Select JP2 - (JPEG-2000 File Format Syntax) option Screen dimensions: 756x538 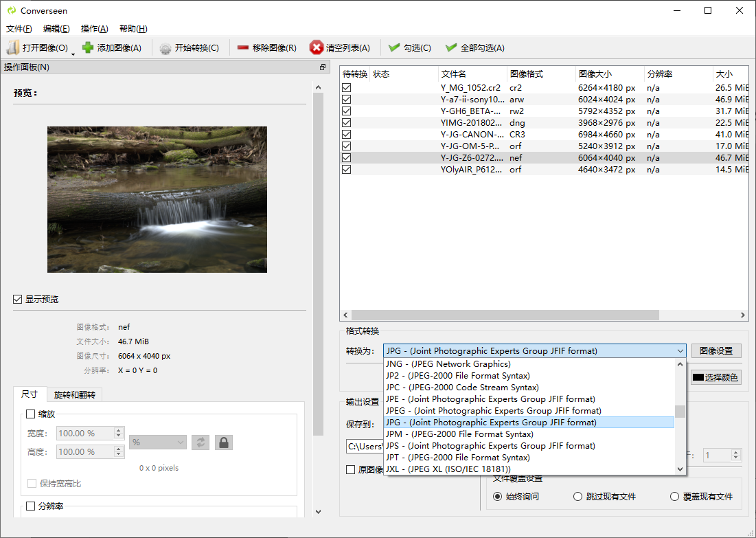tap(457, 376)
